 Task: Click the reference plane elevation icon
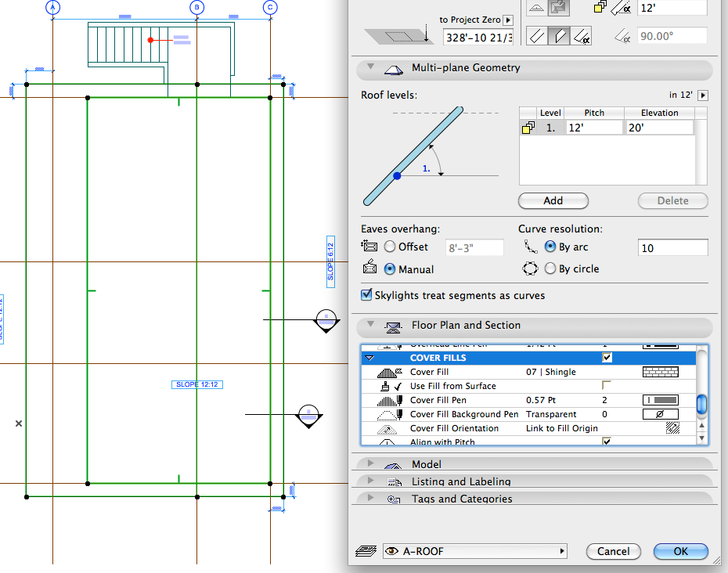(x=398, y=36)
